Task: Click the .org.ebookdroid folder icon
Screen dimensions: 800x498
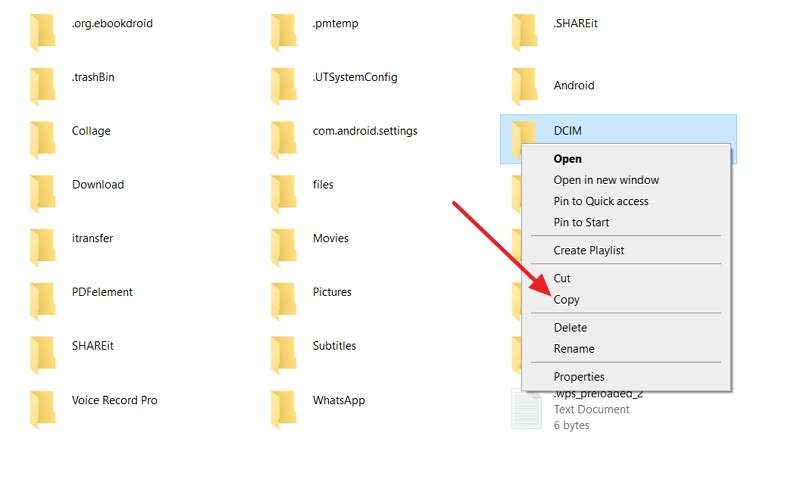Action: (43, 33)
